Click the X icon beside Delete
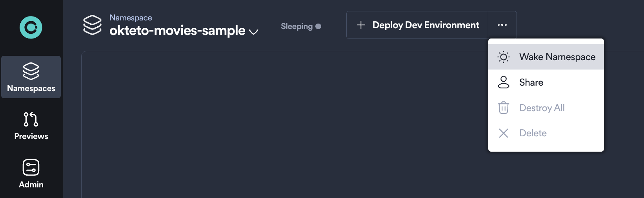 504,133
